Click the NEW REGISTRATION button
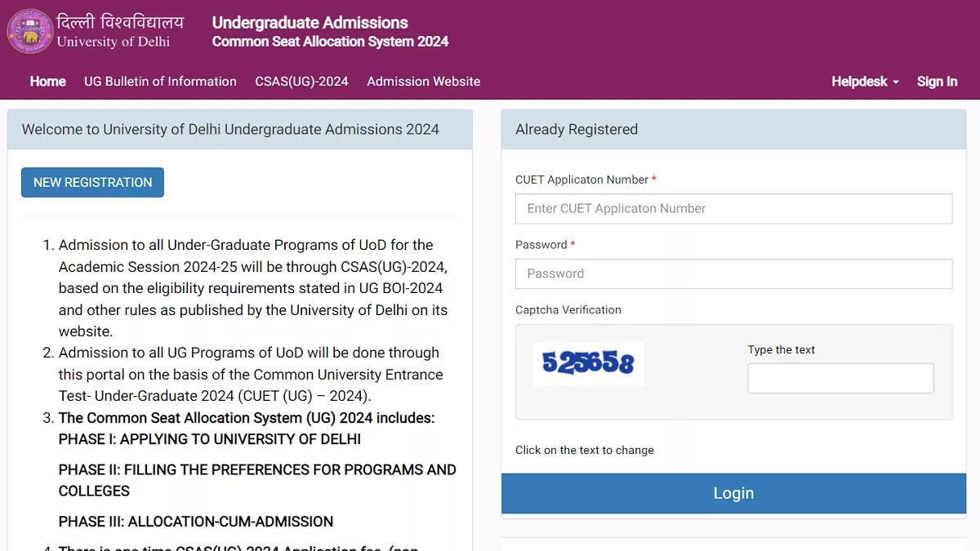Screen dimensions: 980x551 pyautogui.click(x=92, y=182)
